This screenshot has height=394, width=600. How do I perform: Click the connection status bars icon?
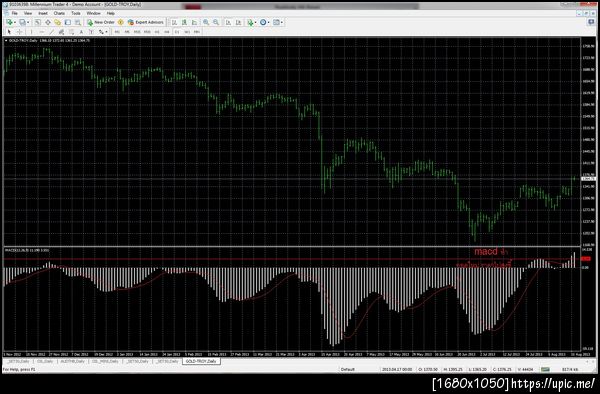(x=545, y=370)
